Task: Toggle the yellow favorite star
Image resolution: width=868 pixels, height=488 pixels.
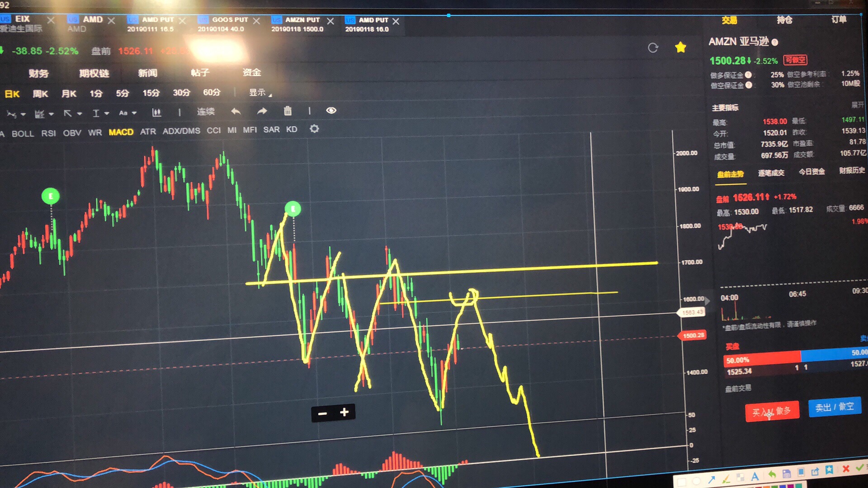Action: (x=680, y=47)
